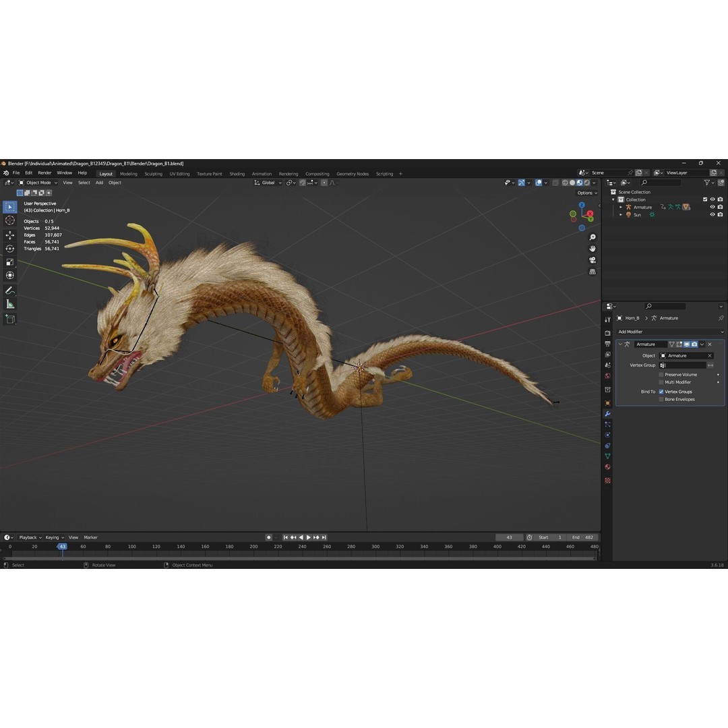Enable the Bone Envelopes checkbox
The width and height of the screenshot is (728, 728).
pos(661,399)
